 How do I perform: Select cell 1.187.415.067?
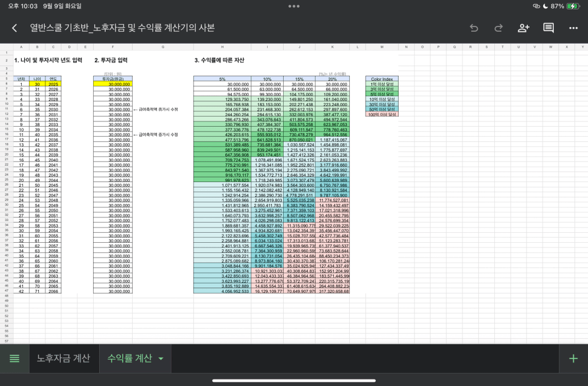(332, 140)
